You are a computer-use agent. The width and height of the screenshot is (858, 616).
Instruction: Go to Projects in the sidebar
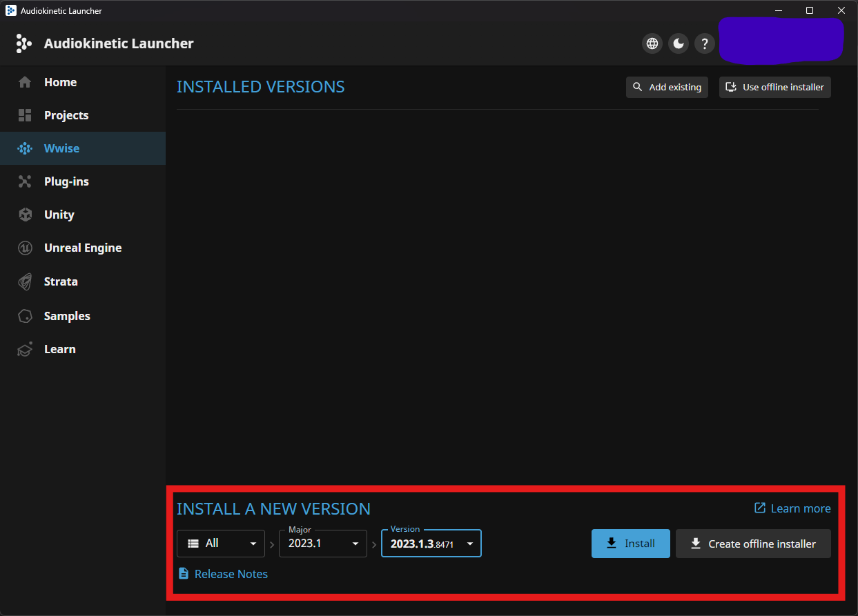click(83, 115)
